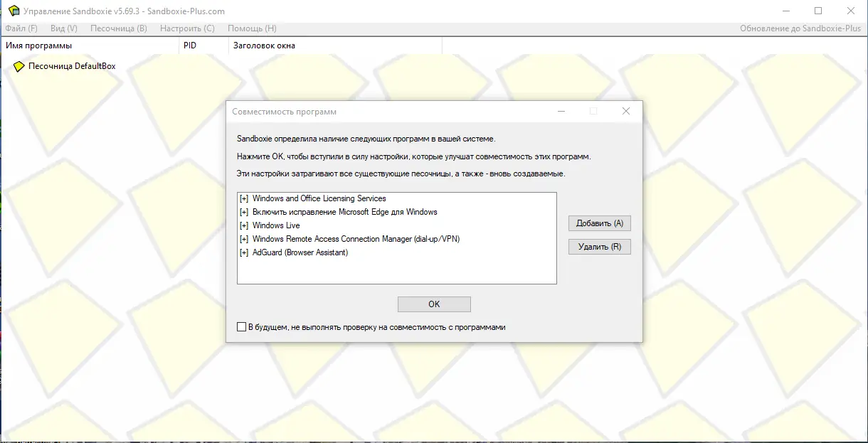Close the Совместимость программ dialog
This screenshot has width=868, height=443.
click(x=626, y=112)
